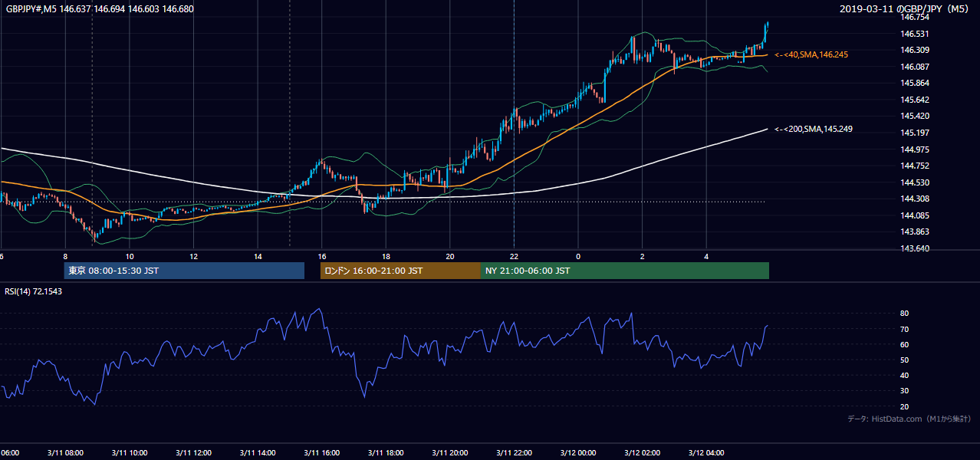The height and width of the screenshot is (460, 980).
Task: Click price axis value 146.754
Action: pyautogui.click(x=915, y=17)
